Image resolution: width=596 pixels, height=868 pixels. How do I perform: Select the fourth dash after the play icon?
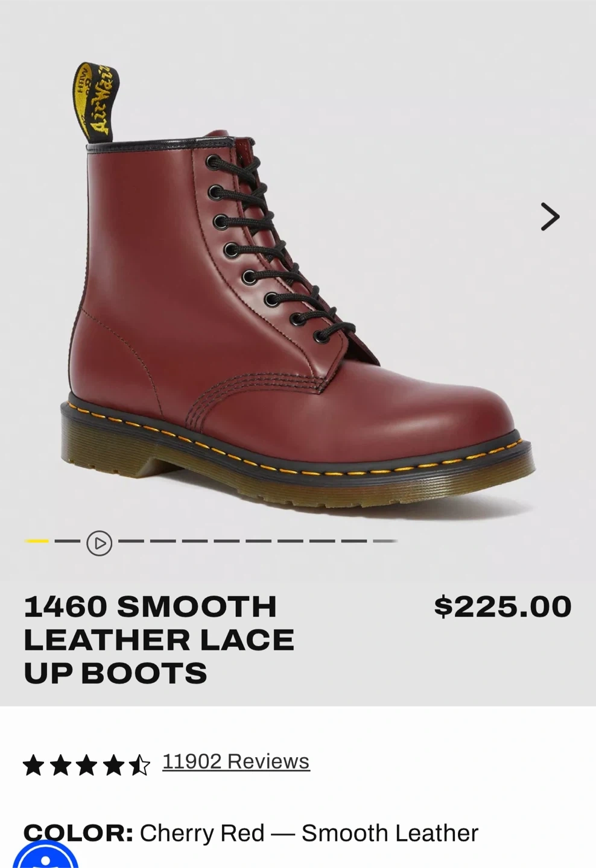(x=226, y=541)
